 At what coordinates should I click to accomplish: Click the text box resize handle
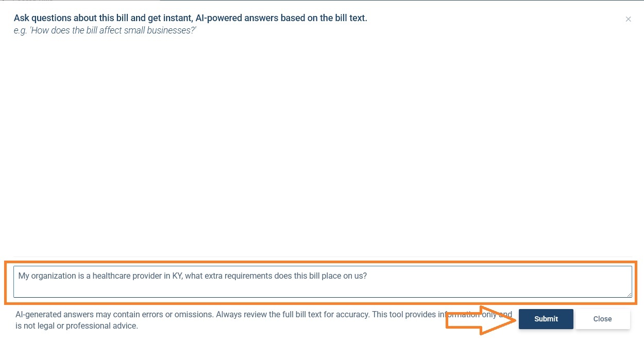click(629, 295)
